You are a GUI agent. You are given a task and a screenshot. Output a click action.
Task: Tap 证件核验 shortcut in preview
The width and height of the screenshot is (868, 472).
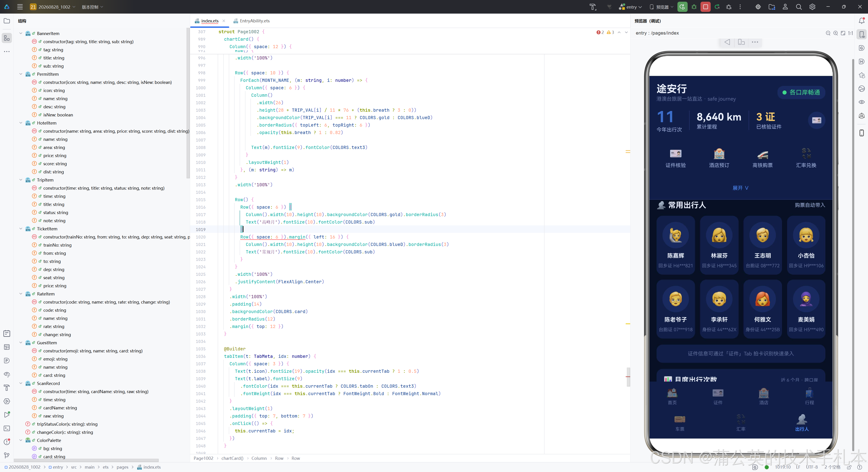pos(675,158)
